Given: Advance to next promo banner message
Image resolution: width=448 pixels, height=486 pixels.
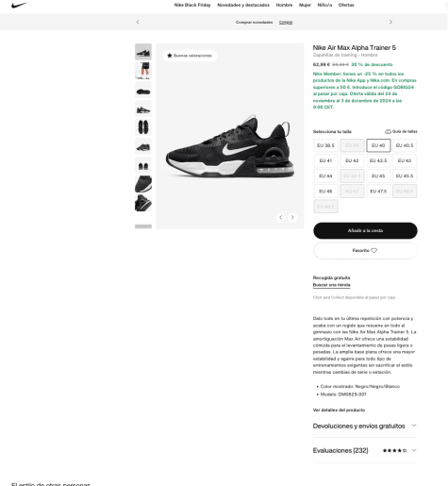Looking at the screenshot, I should [390, 22].
